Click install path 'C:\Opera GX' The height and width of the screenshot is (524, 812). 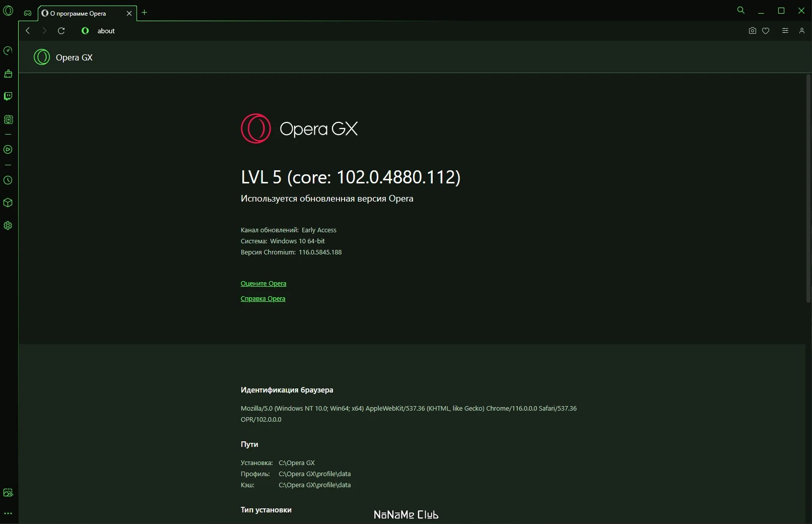[x=297, y=463]
